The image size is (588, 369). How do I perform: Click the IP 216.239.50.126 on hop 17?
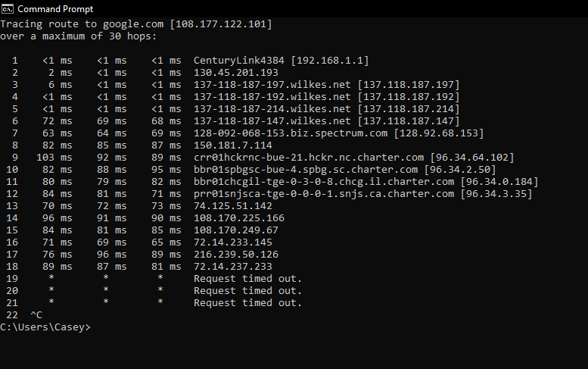tap(236, 254)
